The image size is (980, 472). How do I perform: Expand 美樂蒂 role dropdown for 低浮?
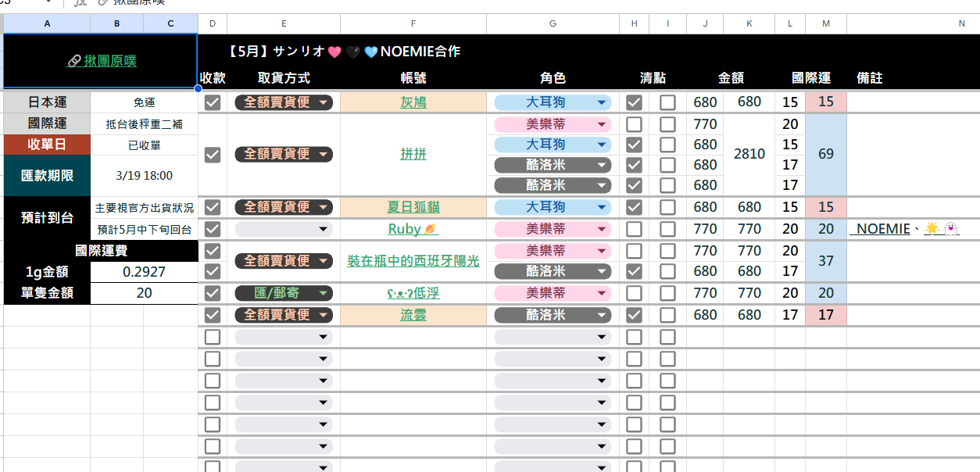click(x=553, y=293)
